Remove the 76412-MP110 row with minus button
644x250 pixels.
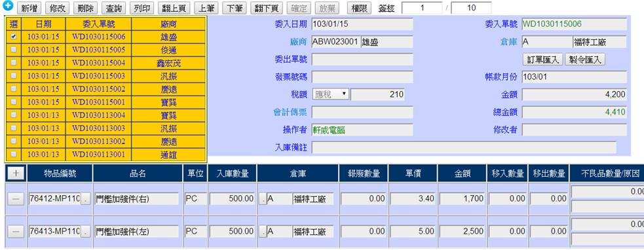click(16, 199)
